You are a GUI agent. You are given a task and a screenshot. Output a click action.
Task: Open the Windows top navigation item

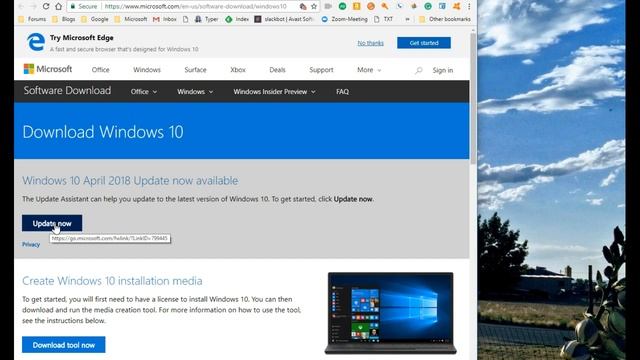tap(147, 70)
